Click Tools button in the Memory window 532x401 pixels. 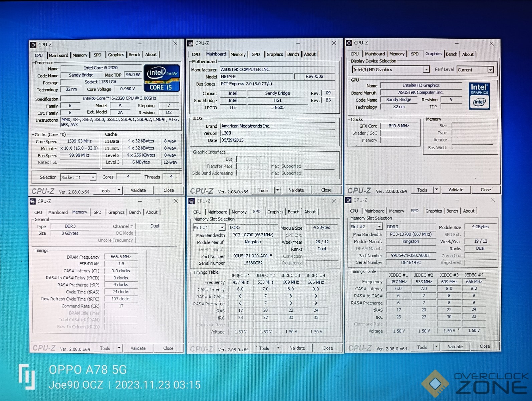(x=105, y=348)
